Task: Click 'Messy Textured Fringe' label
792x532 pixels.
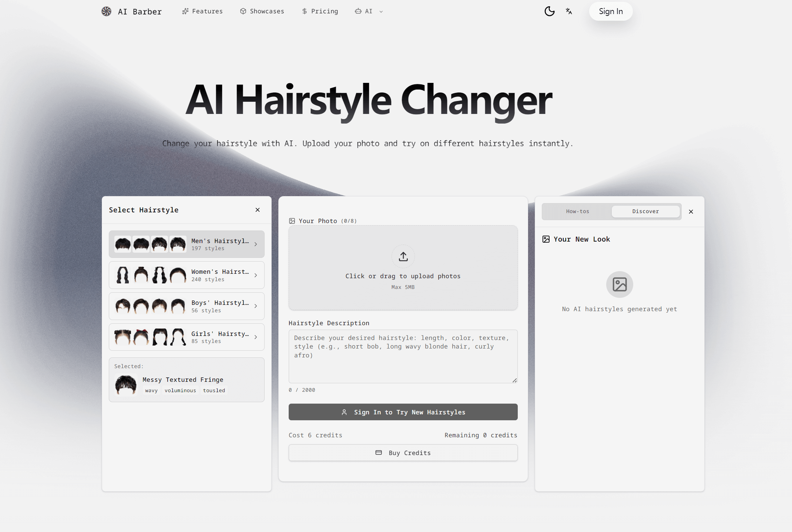Action: click(x=183, y=380)
